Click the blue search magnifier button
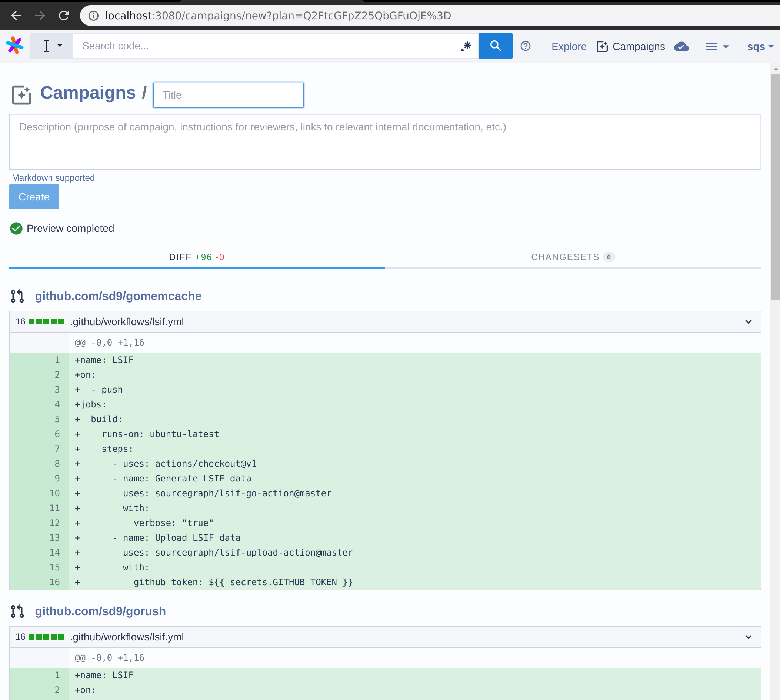 [x=495, y=46]
